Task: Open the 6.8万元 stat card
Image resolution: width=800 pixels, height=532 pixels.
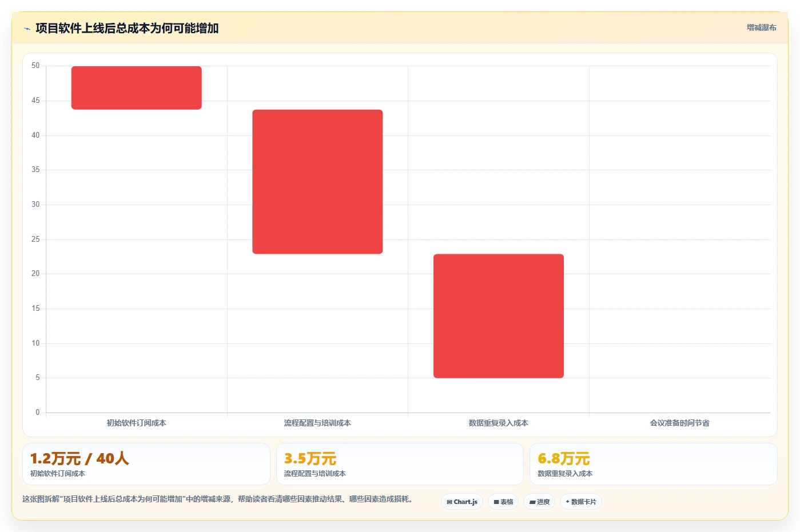Action: tap(653, 464)
